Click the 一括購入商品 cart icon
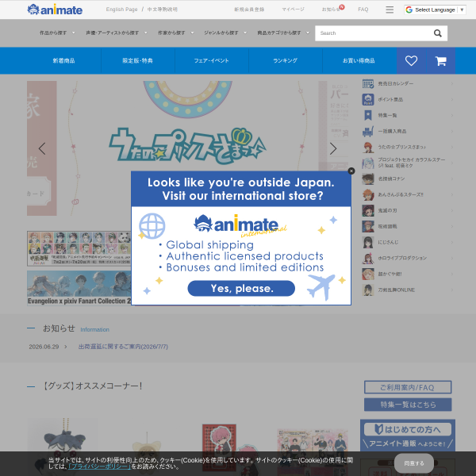 click(x=368, y=131)
